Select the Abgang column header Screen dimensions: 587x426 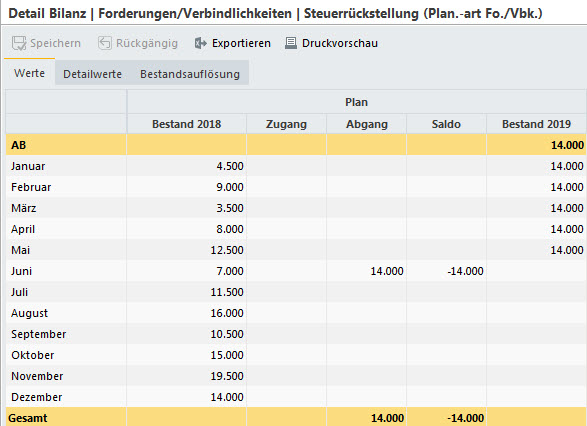click(367, 124)
